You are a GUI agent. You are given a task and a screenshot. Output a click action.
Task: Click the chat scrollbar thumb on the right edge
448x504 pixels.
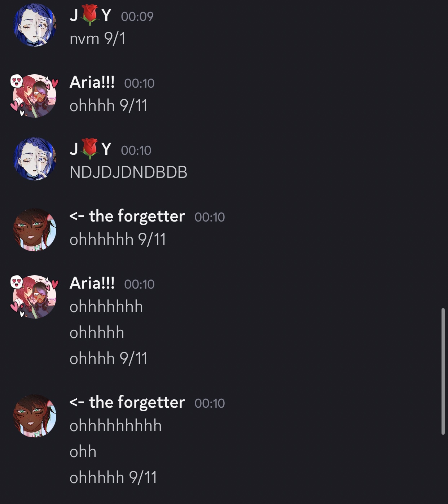point(443,371)
